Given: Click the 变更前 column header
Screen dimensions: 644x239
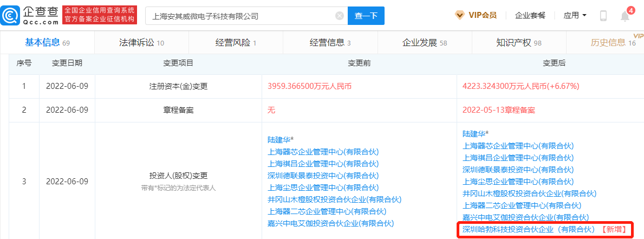Looking at the screenshot, I should point(360,63).
